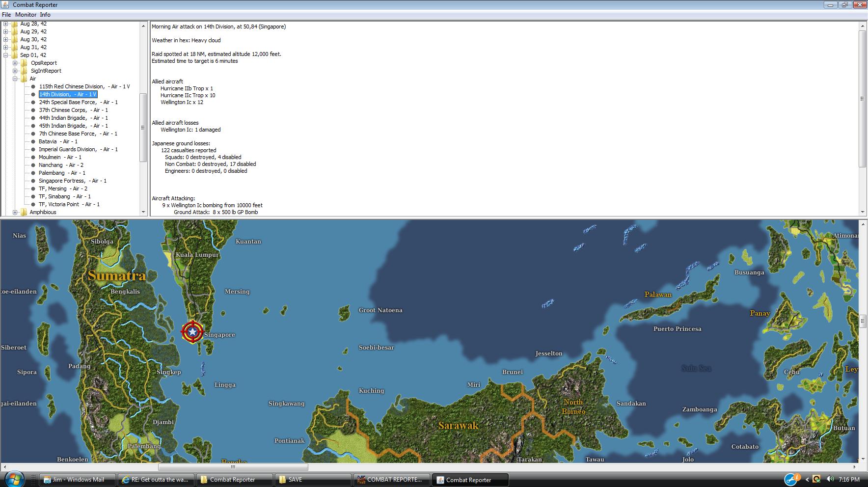Click the tree panel scroll down arrow

pos(143,212)
